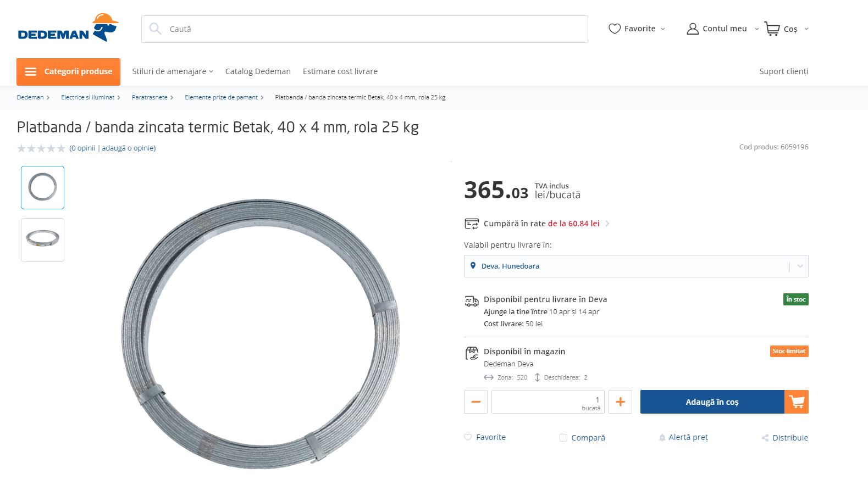Click the 365.03 price

pos(496,190)
